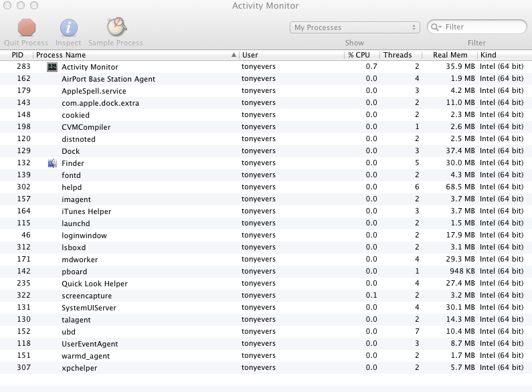The width and height of the screenshot is (532, 392).
Task: Select the AirPort Base Station Agent row
Action: [266, 79]
